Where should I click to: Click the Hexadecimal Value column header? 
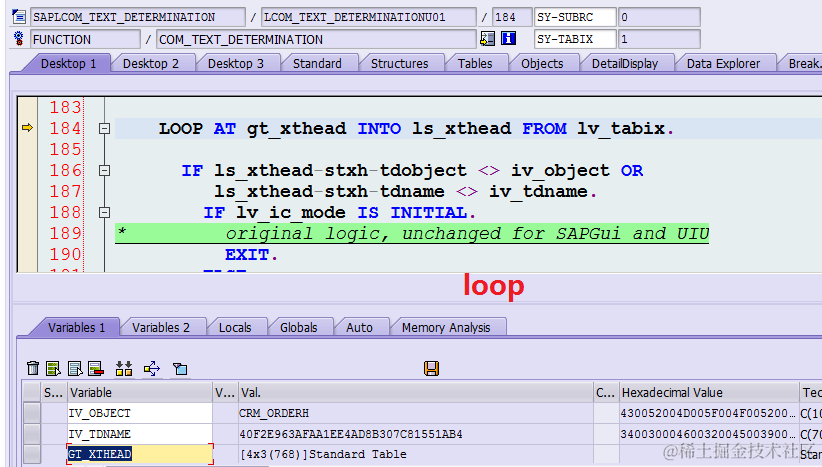point(709,393)
